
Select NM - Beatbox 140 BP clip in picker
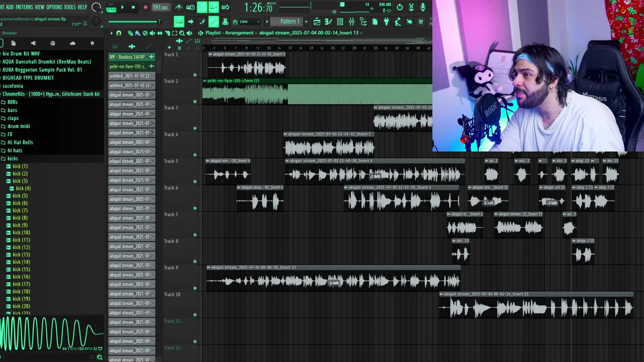coord(132,57)
